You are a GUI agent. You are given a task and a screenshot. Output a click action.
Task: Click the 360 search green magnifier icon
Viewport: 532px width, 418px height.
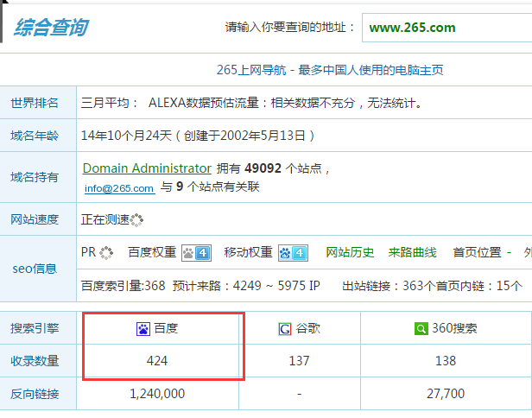pos(421,329)
